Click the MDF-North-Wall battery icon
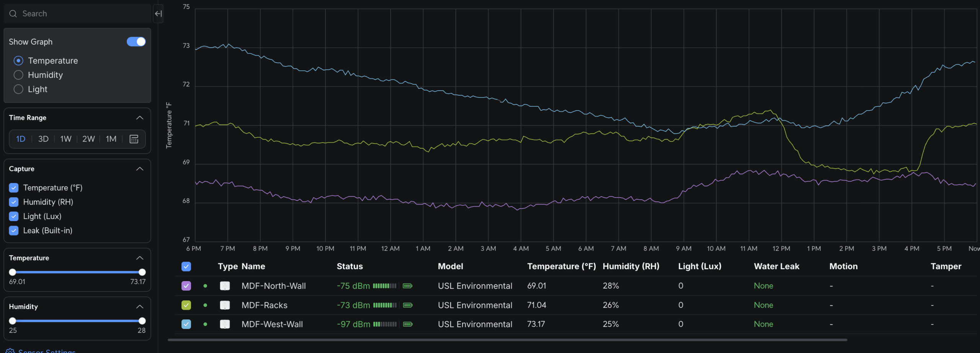Screen dimensions: 980x353 pyautogui.click(x=408, y=286)
